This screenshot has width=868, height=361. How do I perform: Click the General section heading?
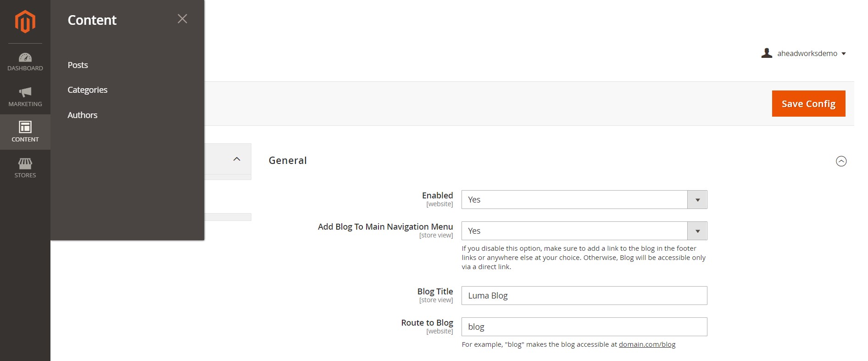[x=288, y=161]
